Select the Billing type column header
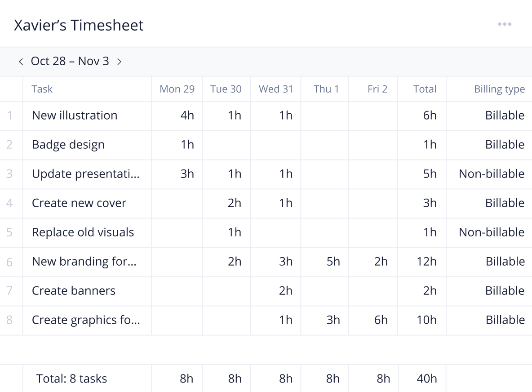Viewport: 532px width, 392px height. (x=500, y=89)
